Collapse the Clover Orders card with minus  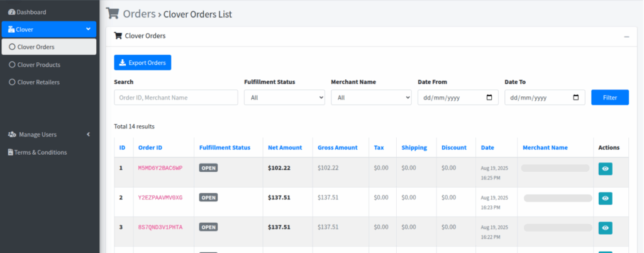[626, 37]
